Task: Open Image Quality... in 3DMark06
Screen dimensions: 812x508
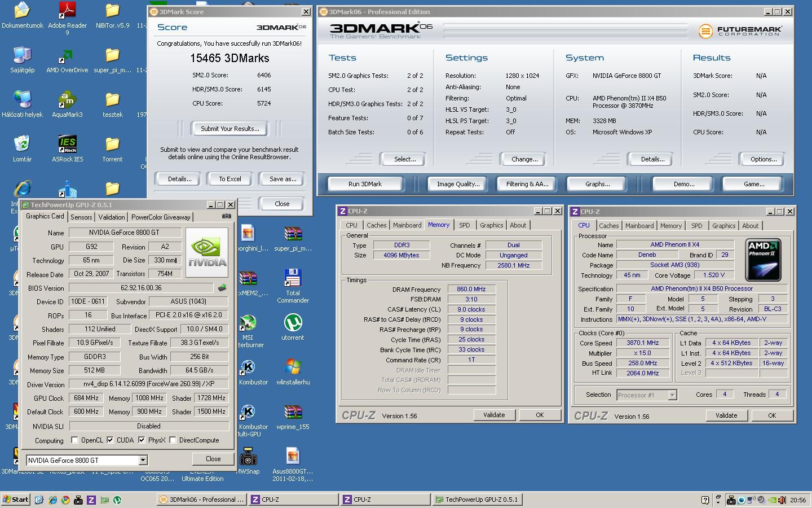Action: tap(458, 184)
